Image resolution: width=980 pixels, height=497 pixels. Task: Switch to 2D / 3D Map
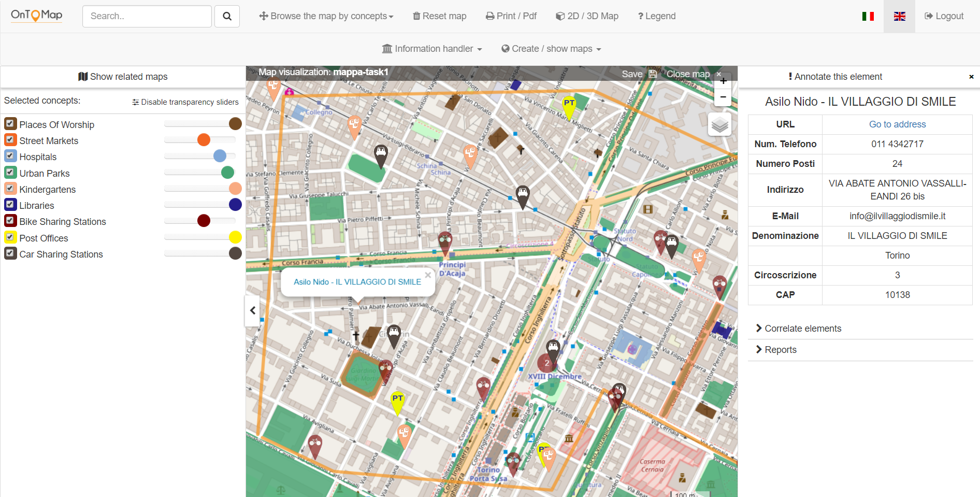(587, 16)
